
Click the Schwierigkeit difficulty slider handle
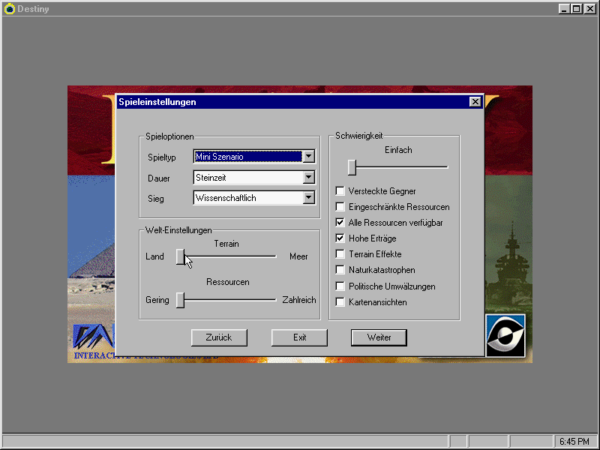[352, 166]
